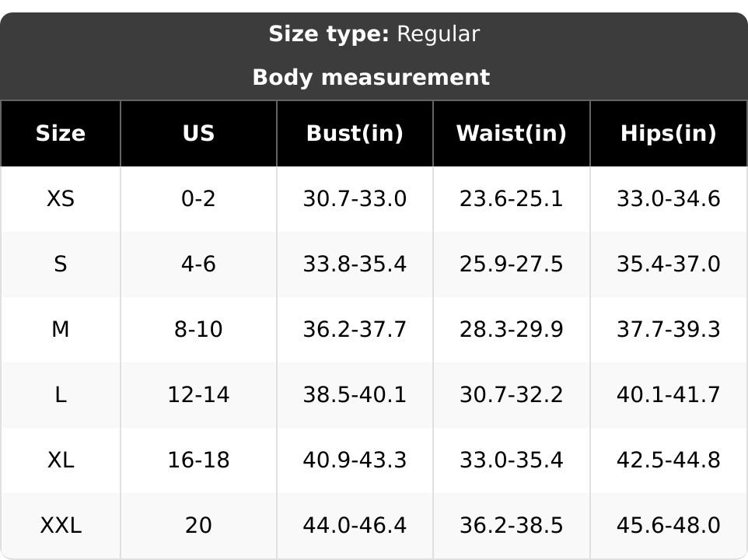
Task: Click hips value 42.5-44.8
Action: point(668,460)
